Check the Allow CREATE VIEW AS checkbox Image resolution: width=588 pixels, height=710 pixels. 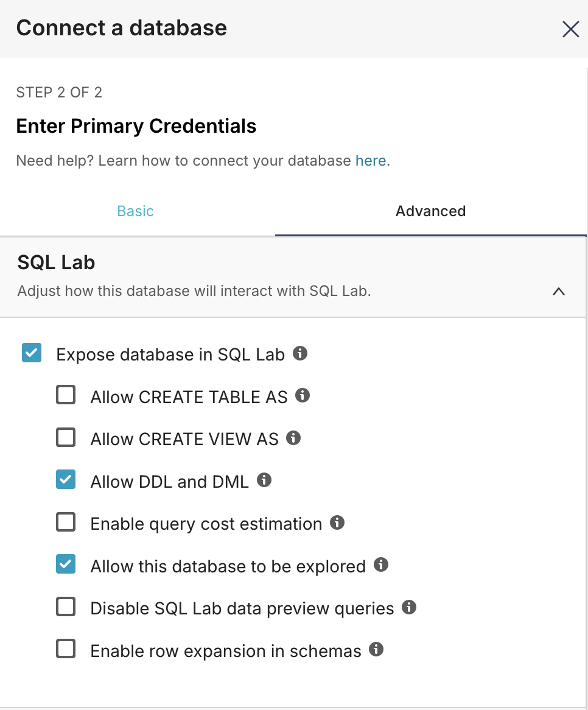click(x=66, y=438)
